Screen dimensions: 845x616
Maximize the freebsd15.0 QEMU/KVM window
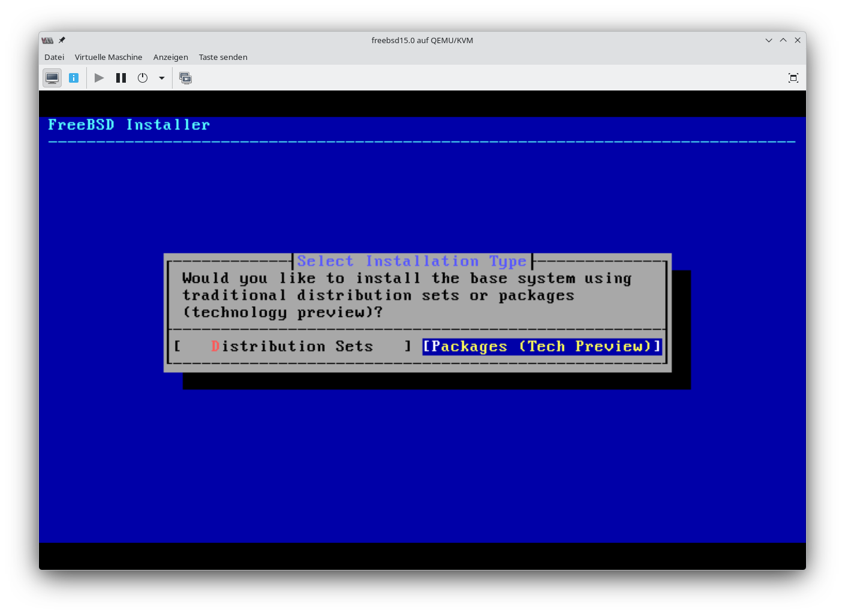[783, 40]
